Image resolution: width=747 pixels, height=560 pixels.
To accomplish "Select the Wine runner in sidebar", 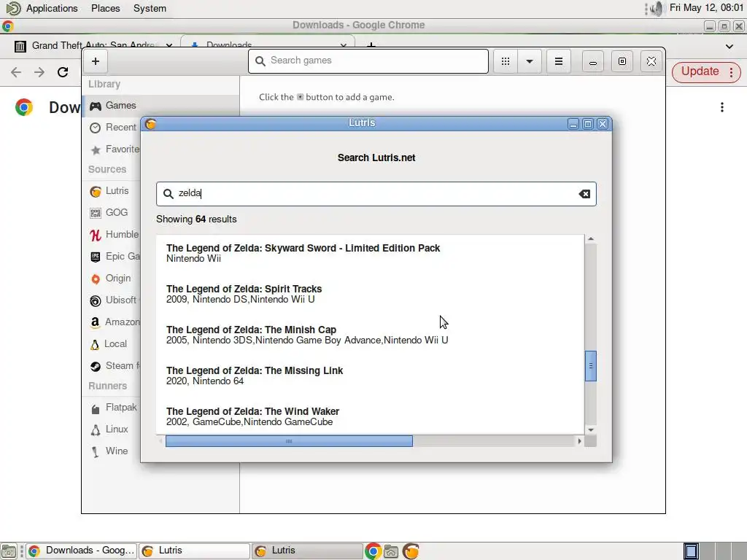I will tap(113, 451).
